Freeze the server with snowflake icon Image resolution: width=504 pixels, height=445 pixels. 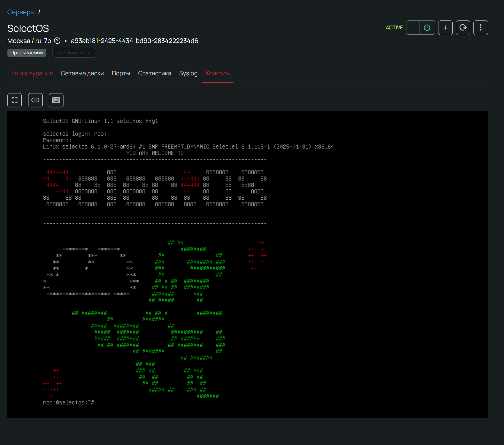(445, 28)
